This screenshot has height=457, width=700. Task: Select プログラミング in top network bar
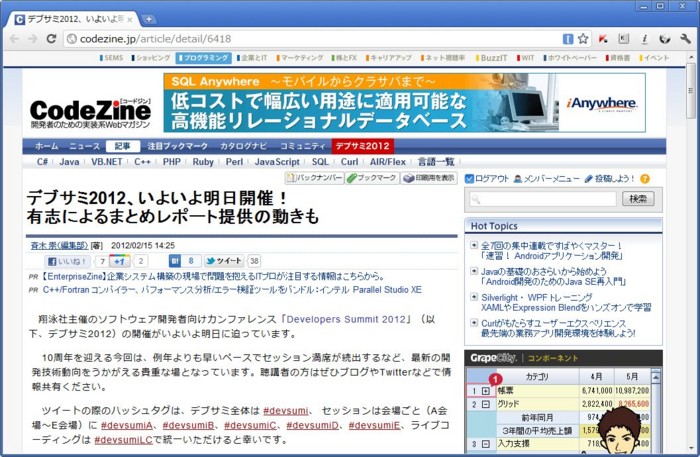tap(204, 58)
